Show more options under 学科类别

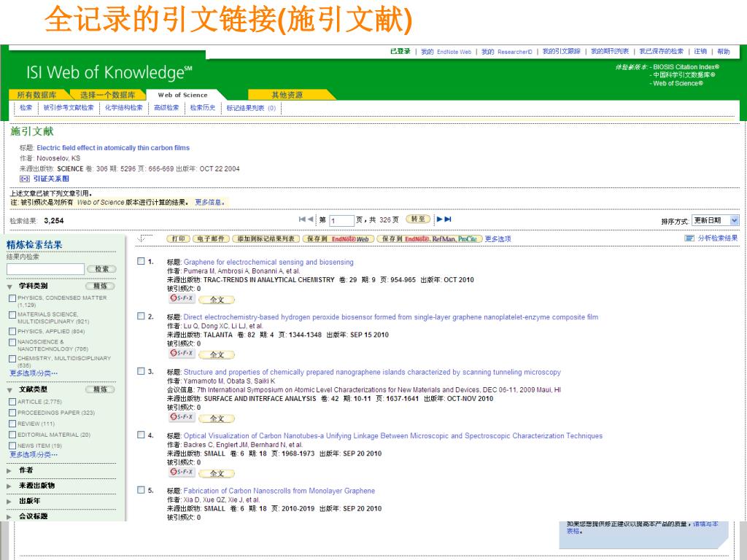click(34, 373)
